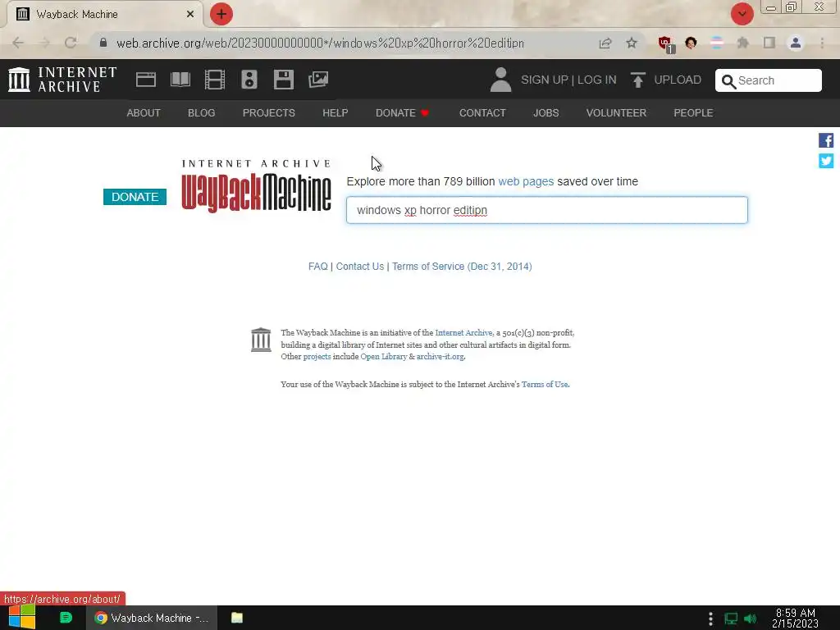Share page on Twitter
Screen dimensions: 840x630
click(825, 161)
